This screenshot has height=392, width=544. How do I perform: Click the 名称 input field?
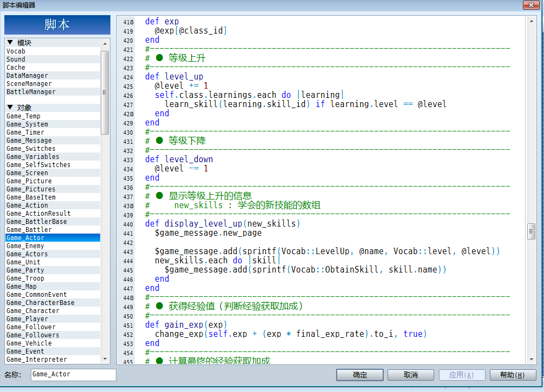(73, 375)
